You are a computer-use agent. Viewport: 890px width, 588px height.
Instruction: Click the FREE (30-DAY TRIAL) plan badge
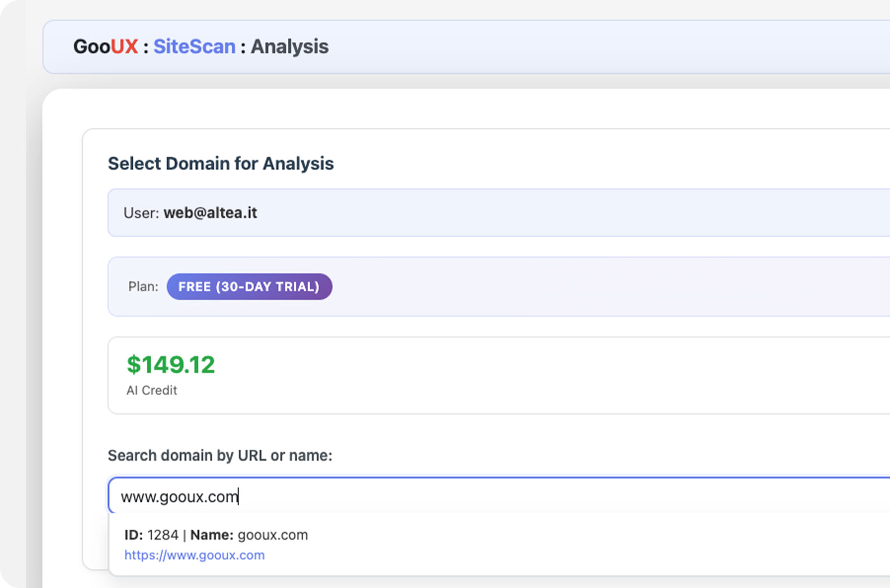(249, 287)
